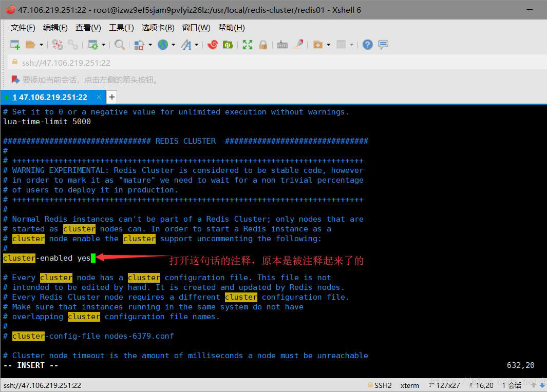Click the Open session folder icon
This screenshot has height=392, width=547.
(30, 45)
